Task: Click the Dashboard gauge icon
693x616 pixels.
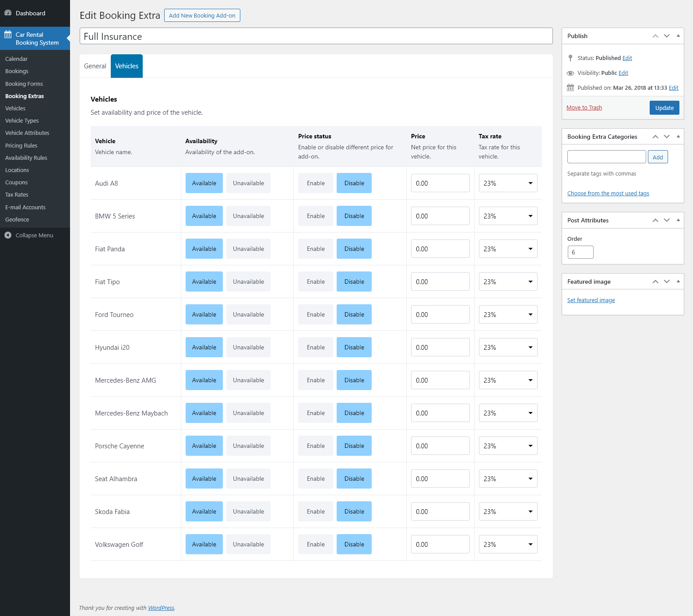Action: (x=8, y=13)
